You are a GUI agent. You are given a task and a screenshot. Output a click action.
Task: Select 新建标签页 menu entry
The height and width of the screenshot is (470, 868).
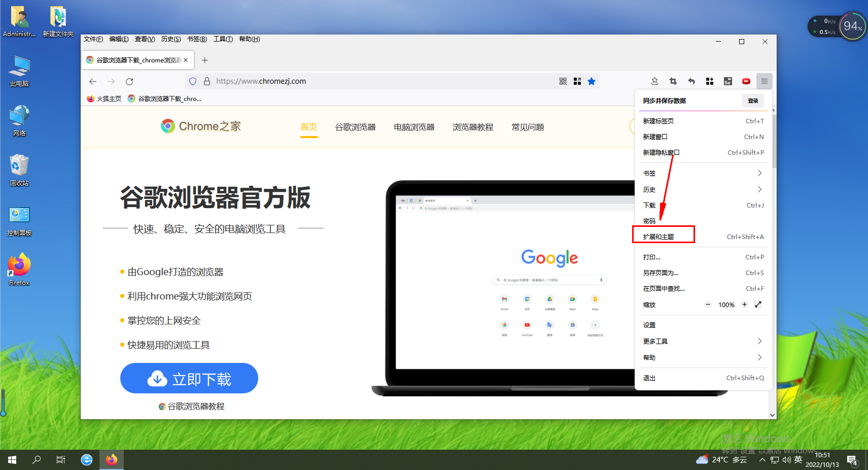(703, 121)
